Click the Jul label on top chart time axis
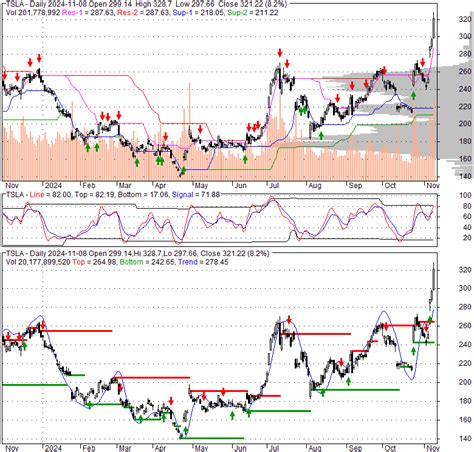 274,185
